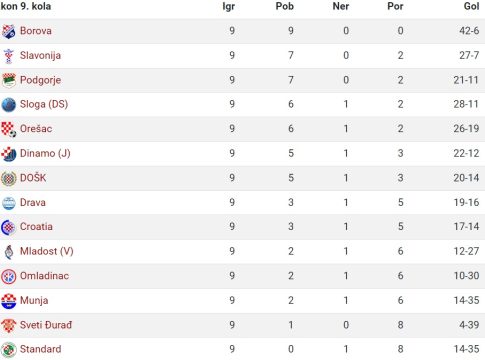Select the Pob column header
Image resolution: width=485 pixels, height=360 pixels.
[x=285, y=6]
